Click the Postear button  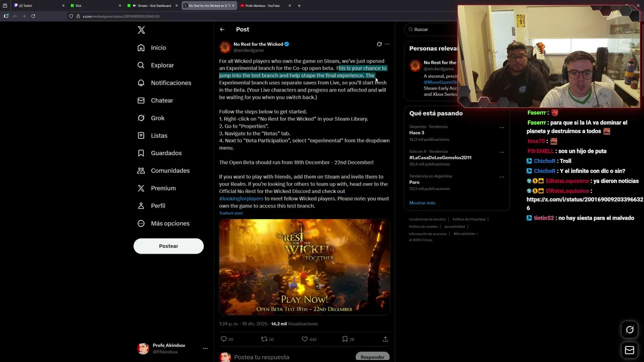coord(169,246)
